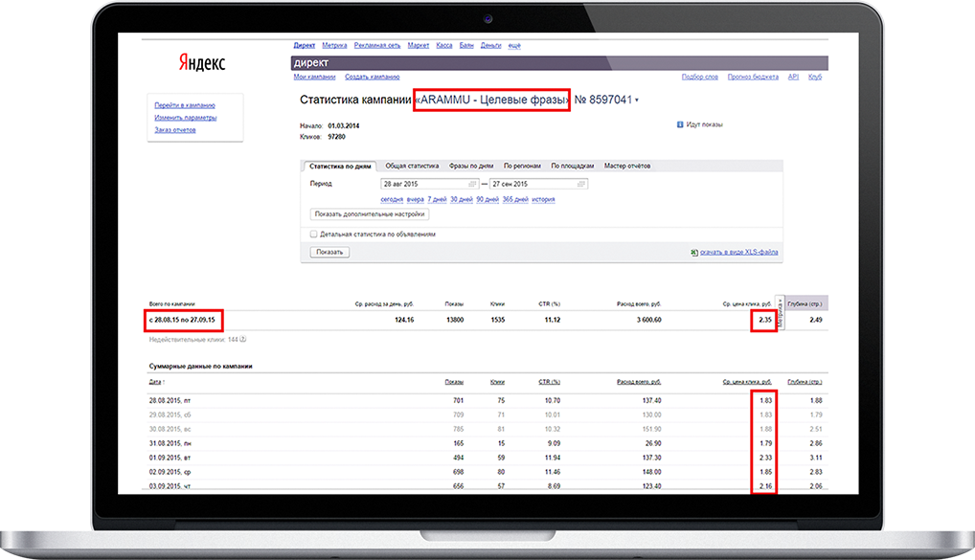Click end date field showing 27 сен 2015

point(538,184)
